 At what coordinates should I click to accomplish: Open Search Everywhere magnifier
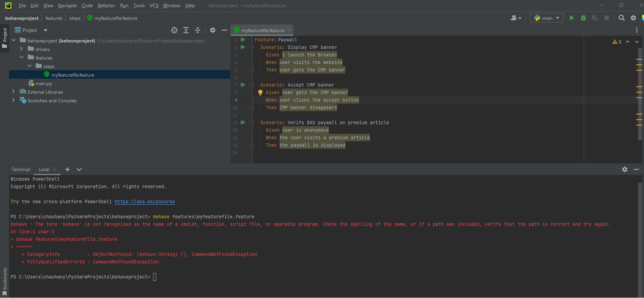click(x=622, y=18)
